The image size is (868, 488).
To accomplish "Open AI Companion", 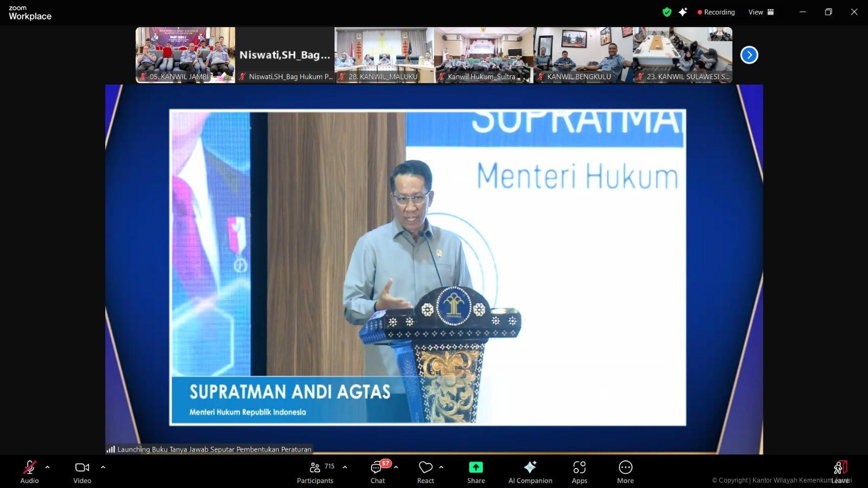I will pos(530,472).
